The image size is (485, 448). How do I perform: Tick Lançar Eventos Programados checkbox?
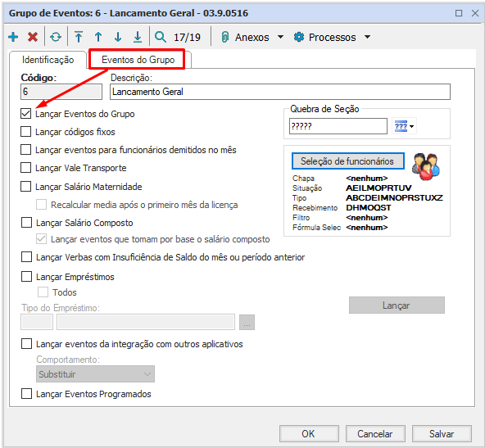tap(26, 394)
